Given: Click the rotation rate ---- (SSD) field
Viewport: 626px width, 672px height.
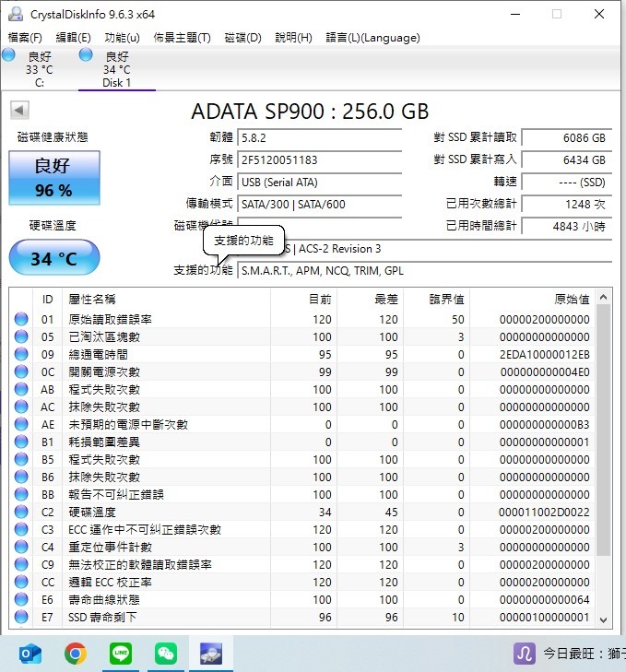Looking at the screenshot, I should (567, 183).
